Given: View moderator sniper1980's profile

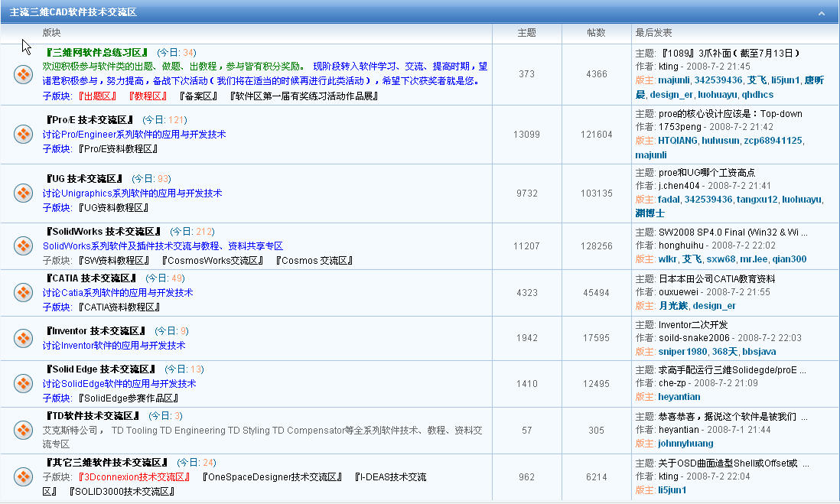Looking at the screenshot, I should (682, 352).
